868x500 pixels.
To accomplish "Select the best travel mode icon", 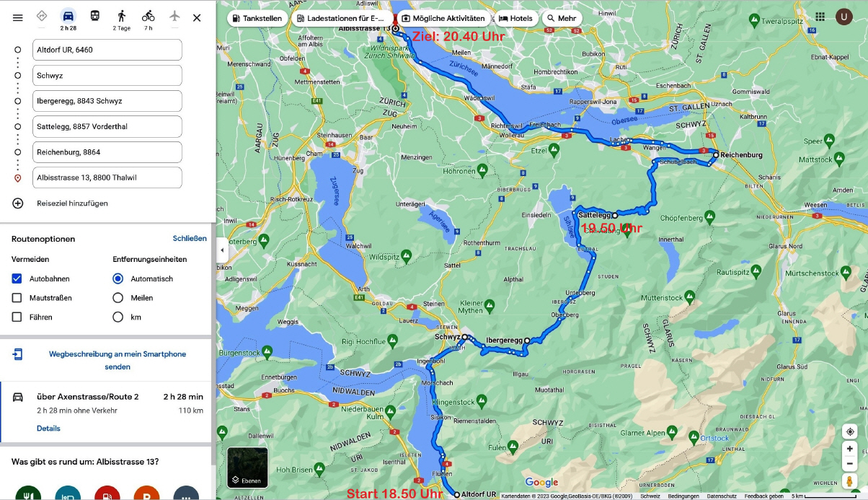I will 41,16.
